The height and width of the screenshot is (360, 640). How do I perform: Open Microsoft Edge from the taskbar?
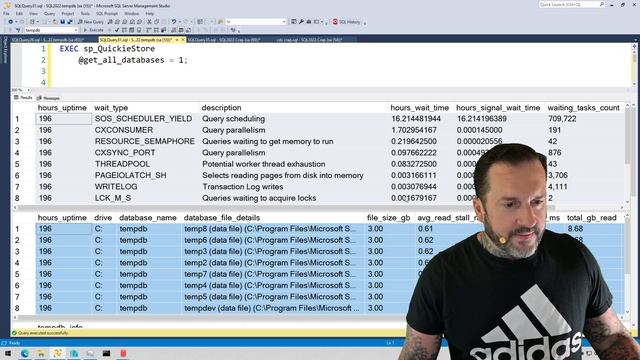coord(24,353)
